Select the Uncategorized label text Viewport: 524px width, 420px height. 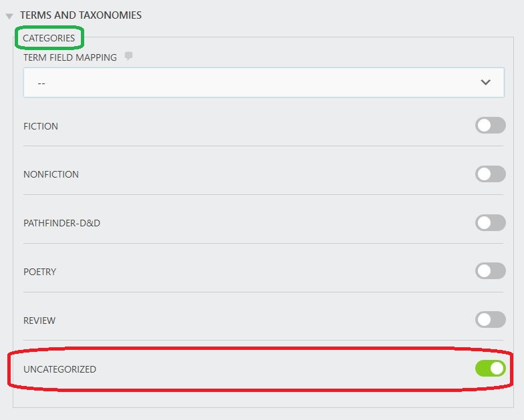(59, 369)
